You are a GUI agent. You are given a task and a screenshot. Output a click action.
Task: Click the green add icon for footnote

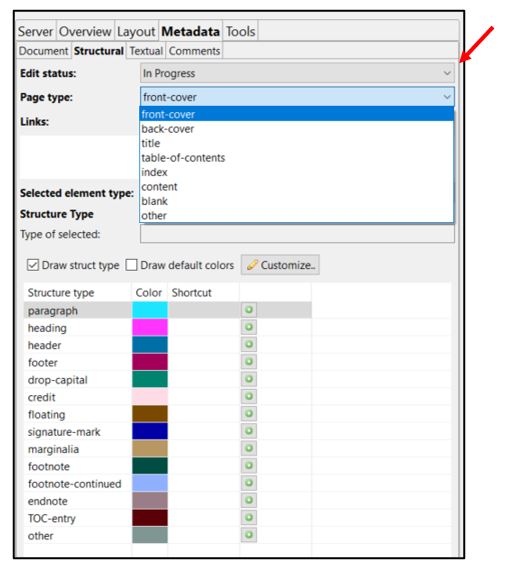pyautogui.click(x=249, y=466)
